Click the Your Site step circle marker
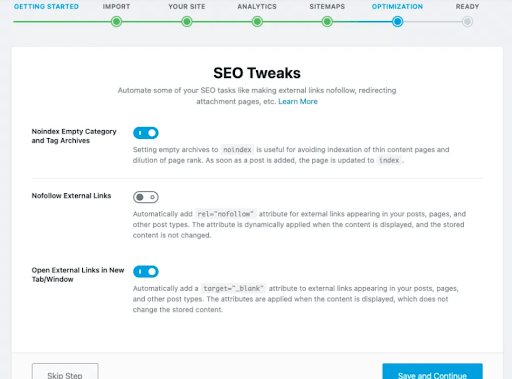The width and height of the screenshot is (512, 379). tap(187, 22)
